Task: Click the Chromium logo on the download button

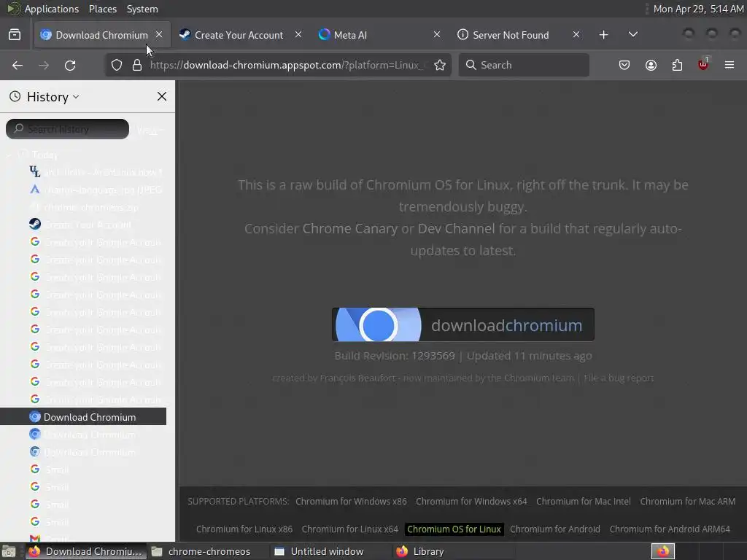Action: [378, 324]
